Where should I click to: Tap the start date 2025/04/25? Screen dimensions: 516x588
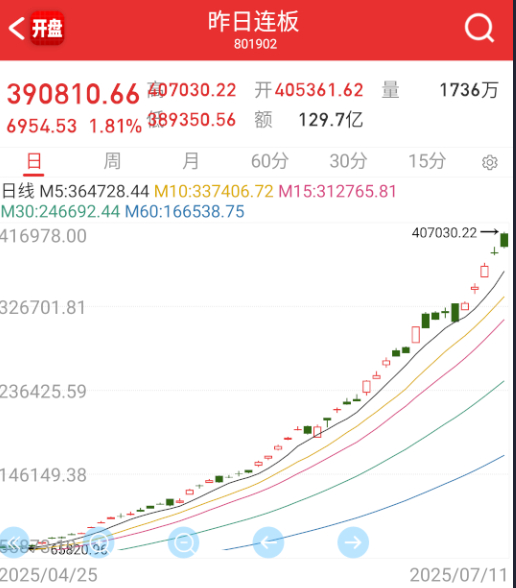pyautogui.click(x=49, y=575)
